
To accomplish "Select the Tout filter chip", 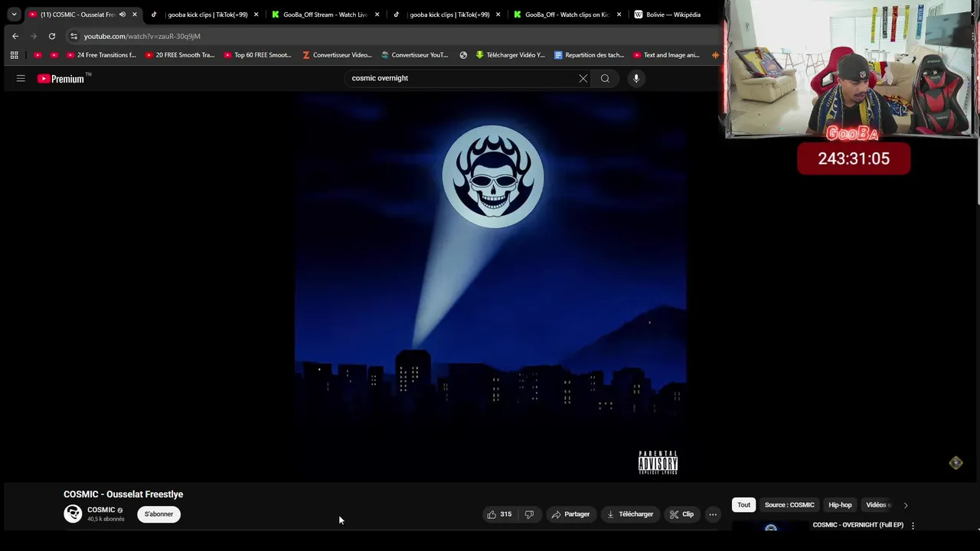I will (743, 505).
